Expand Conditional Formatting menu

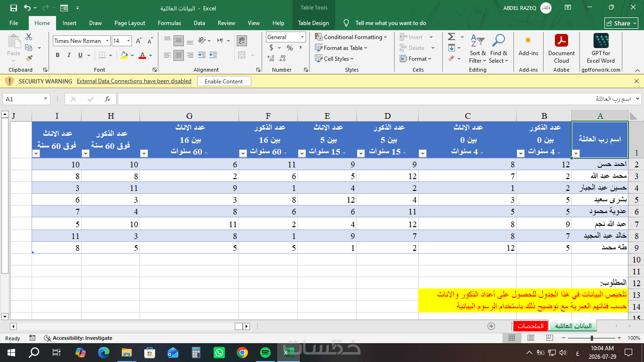click(351, 37)
